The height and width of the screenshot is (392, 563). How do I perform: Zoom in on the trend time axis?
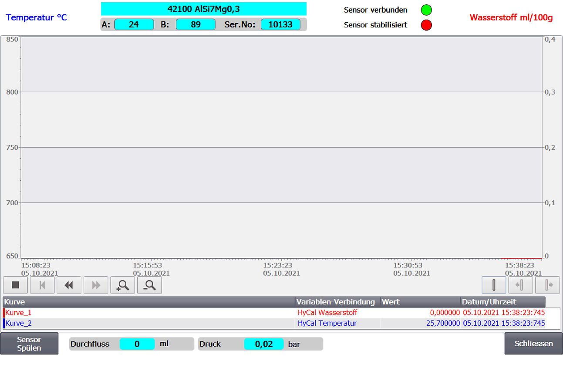[x=123, y=285]
